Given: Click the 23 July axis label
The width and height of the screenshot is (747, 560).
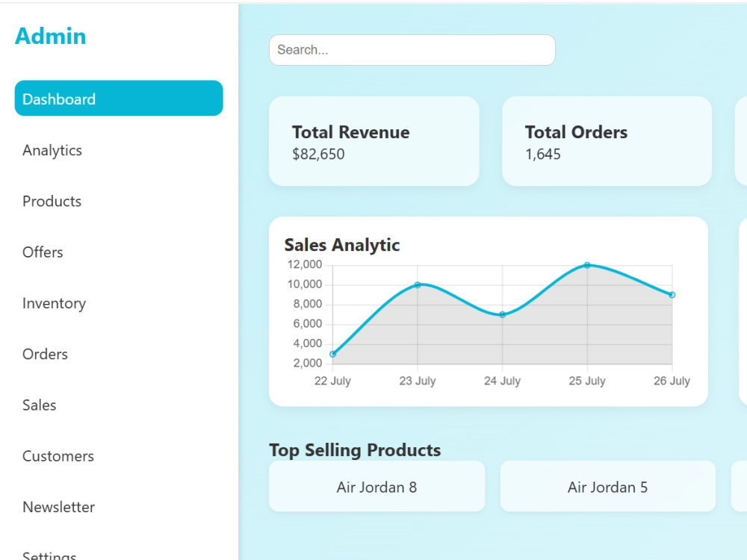Looking at the screenshot, I should [x=418, y=381].
